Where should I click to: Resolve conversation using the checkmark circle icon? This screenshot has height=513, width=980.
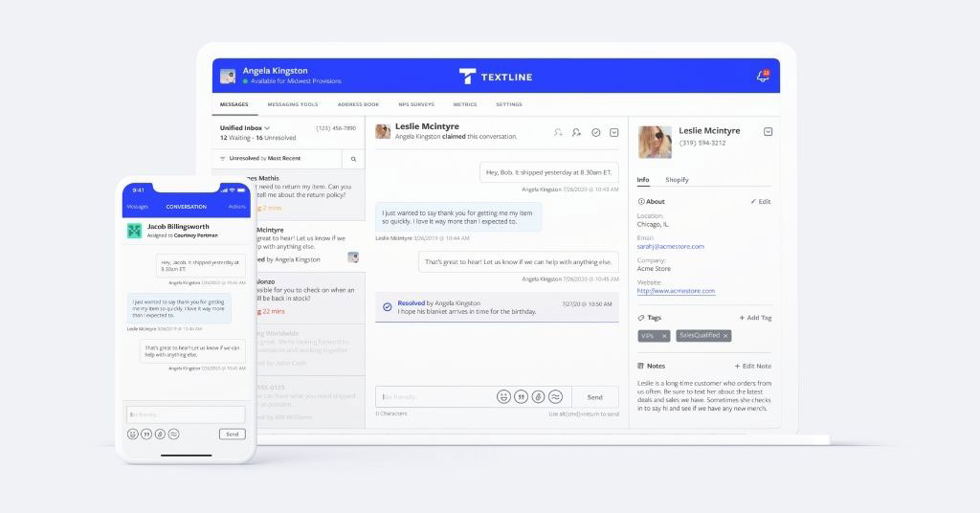595,132
